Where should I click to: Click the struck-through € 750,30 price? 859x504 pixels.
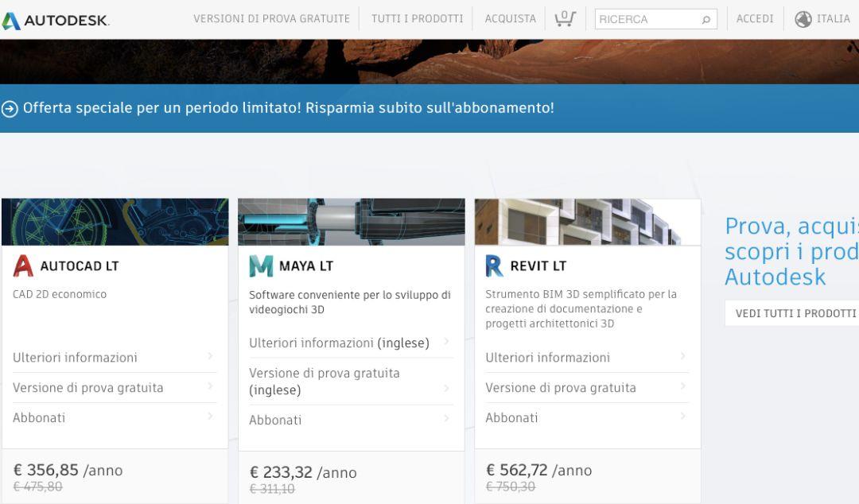click(x=511, y=487)
